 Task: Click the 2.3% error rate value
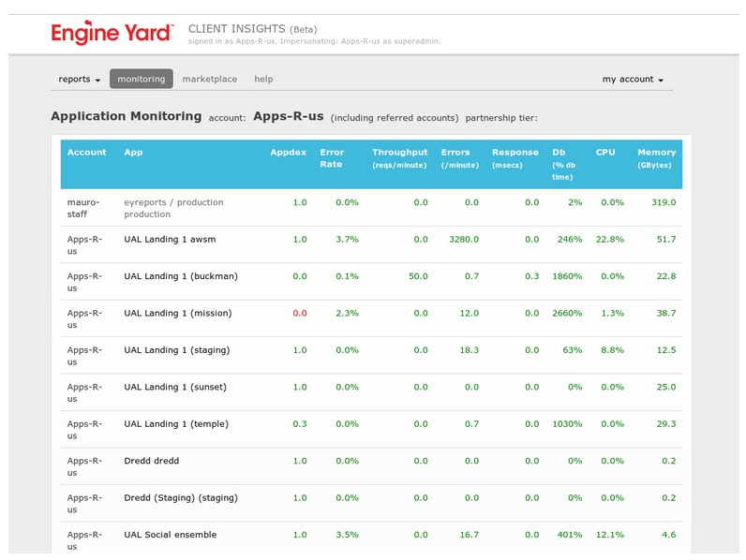coord(348,314)
